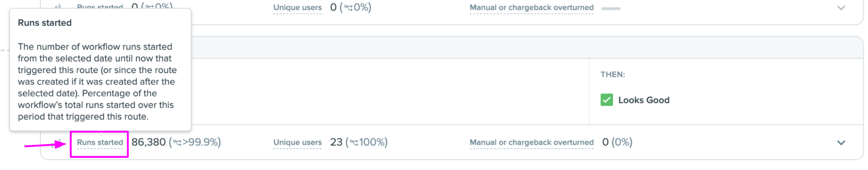Click the branch icon in top Runs started 0%
Viewport: 868px width, 170px height.
point(150,7)
